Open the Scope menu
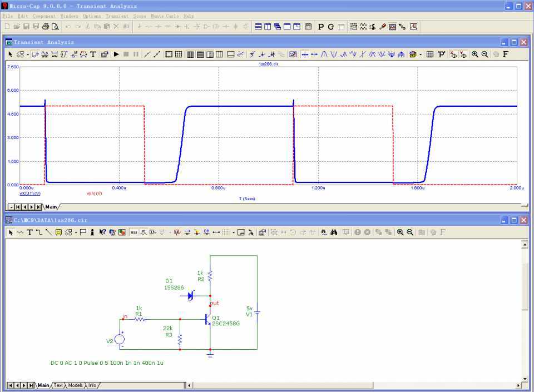Viewport: 534px width, 392px height. [x=140, y=16]
